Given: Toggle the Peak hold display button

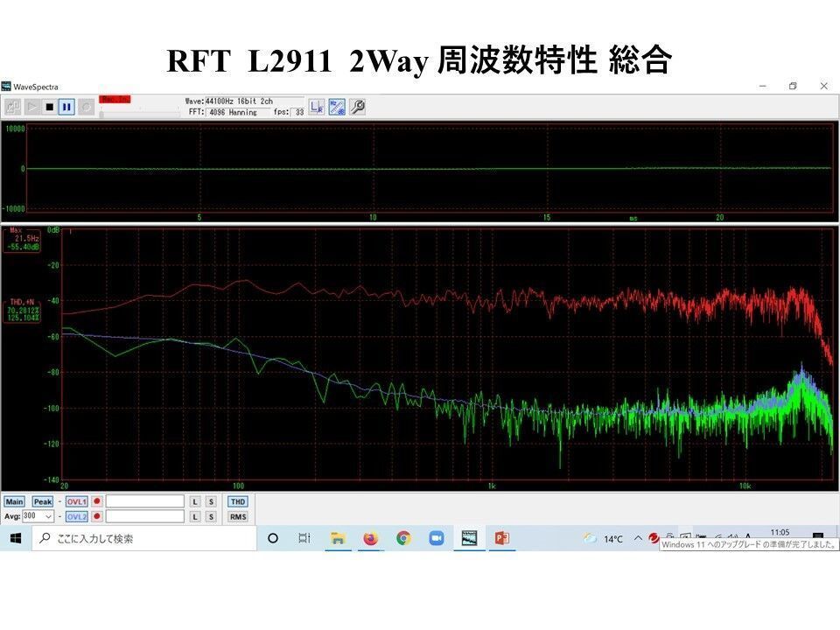Looking at the screenshot, I should click(x=42, y=501).
